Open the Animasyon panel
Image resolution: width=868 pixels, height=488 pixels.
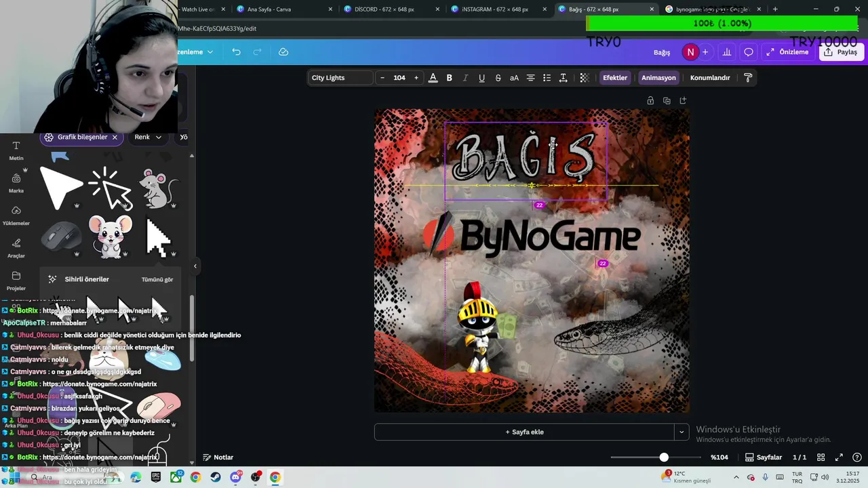click(658, 78)
